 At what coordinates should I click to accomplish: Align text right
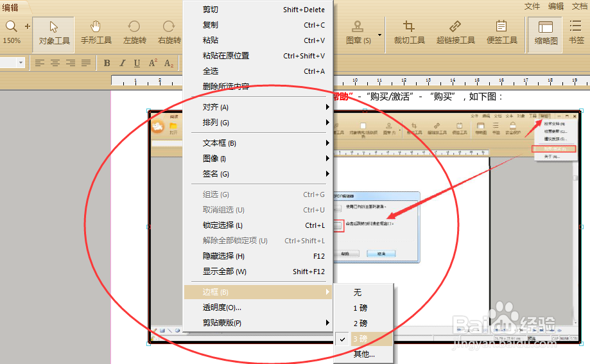[71, 63]
